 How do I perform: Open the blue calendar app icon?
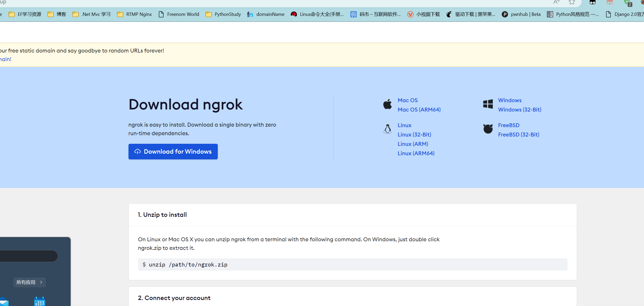[40, 302]
